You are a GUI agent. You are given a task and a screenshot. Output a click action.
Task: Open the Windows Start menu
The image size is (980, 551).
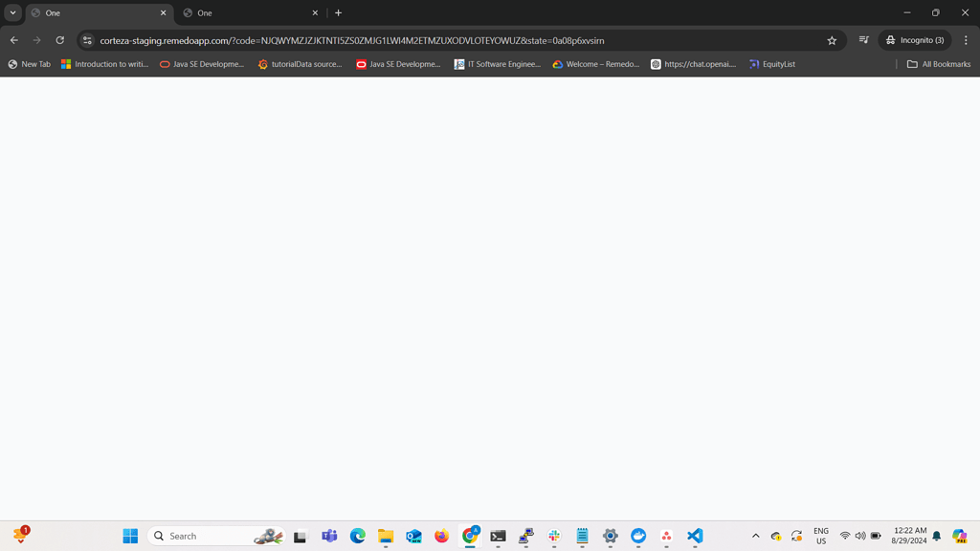[x=130, y=536]
